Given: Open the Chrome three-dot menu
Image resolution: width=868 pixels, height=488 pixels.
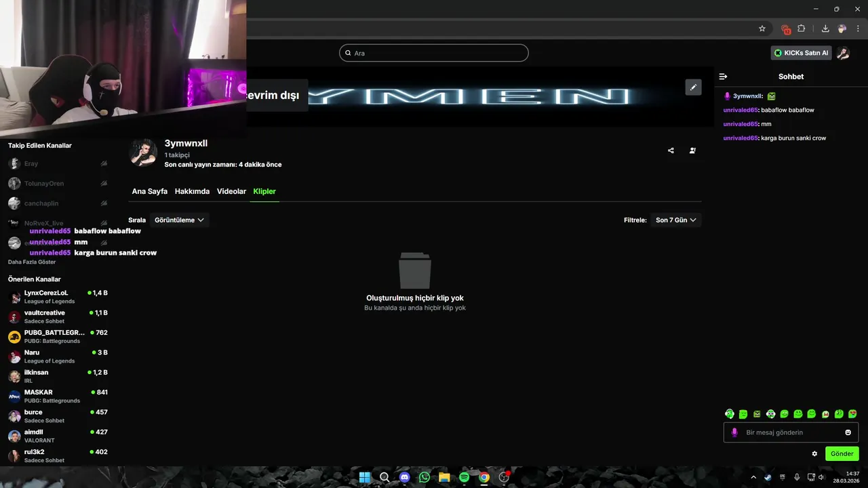Looking at the screenshot, I should pyautogui.click(x=858, y=28).
